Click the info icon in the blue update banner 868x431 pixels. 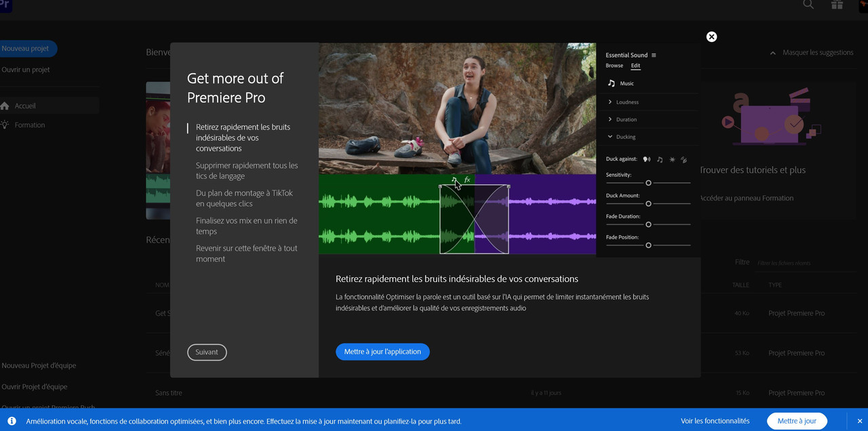(x=12, y=421)
